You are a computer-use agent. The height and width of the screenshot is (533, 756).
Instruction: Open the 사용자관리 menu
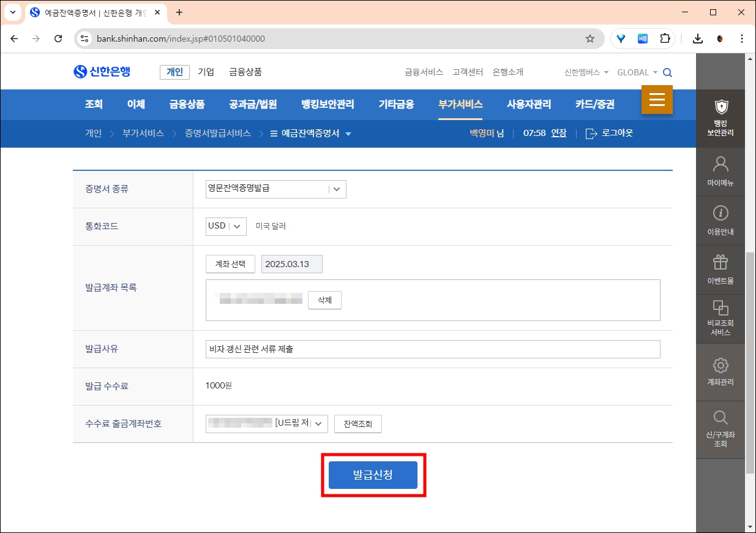point(529,104)
